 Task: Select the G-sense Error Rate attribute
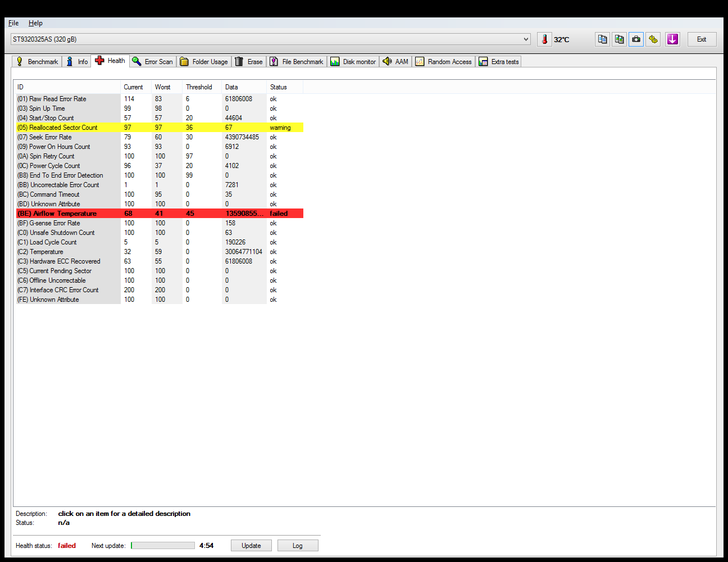click(x=158, y=223)
